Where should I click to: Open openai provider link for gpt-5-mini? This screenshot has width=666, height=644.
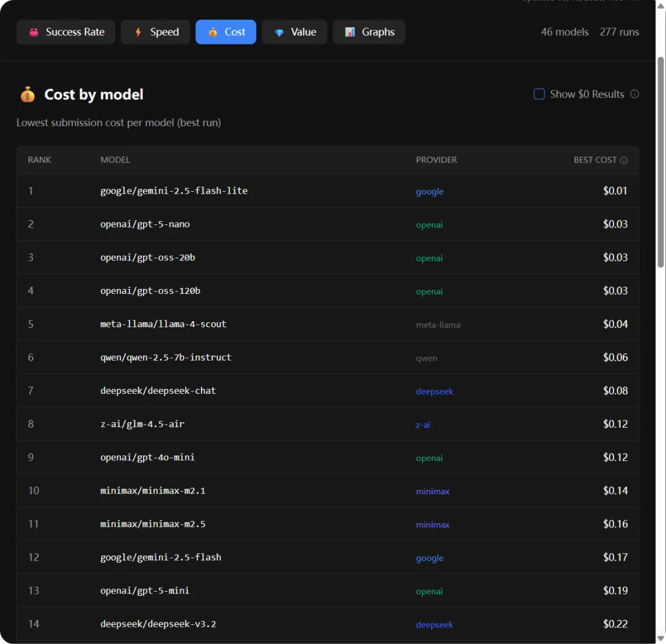(x=429, y=592)
